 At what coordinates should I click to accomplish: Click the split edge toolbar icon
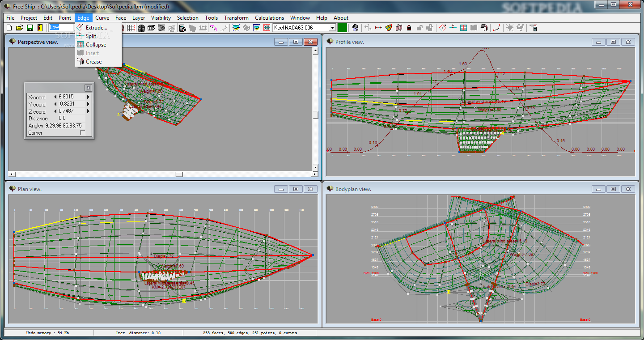click(453, 28)
